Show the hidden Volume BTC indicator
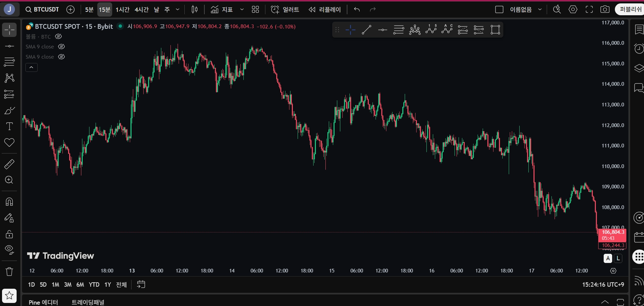 pos(58,37)
